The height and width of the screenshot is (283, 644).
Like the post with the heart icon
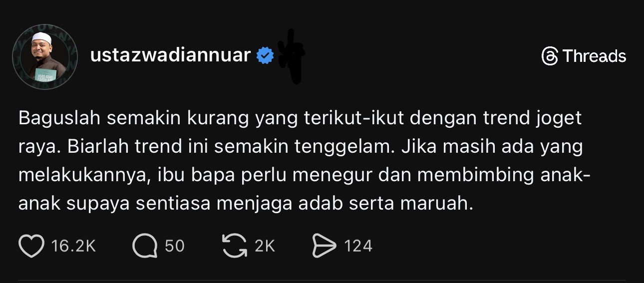[31, 246]
